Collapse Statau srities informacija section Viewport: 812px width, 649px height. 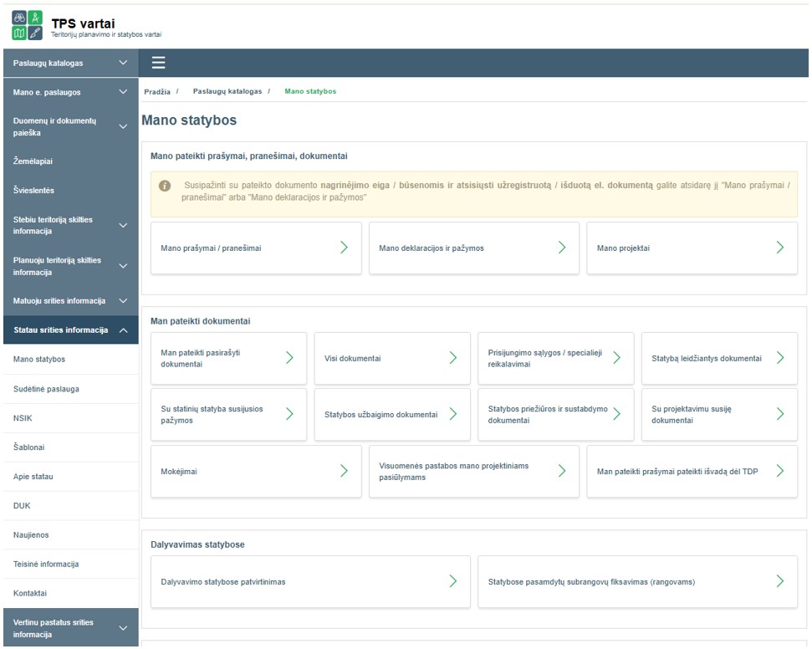tap(123, 330)
